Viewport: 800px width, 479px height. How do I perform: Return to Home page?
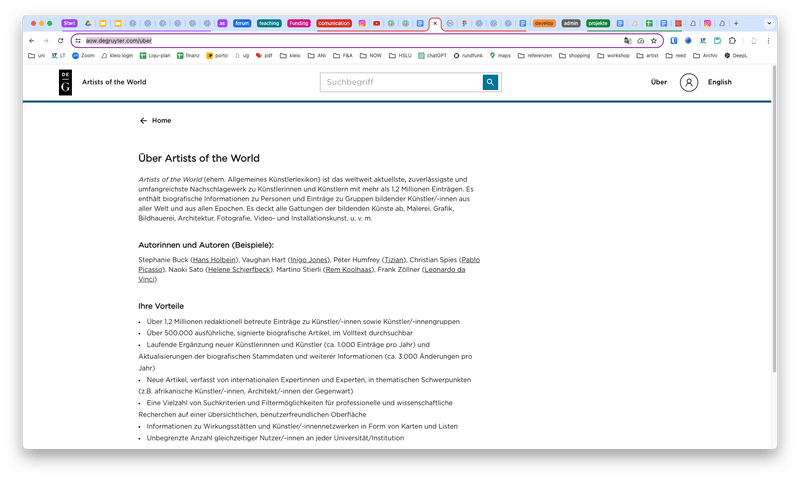pyautogui.click(x=161, y=120)
